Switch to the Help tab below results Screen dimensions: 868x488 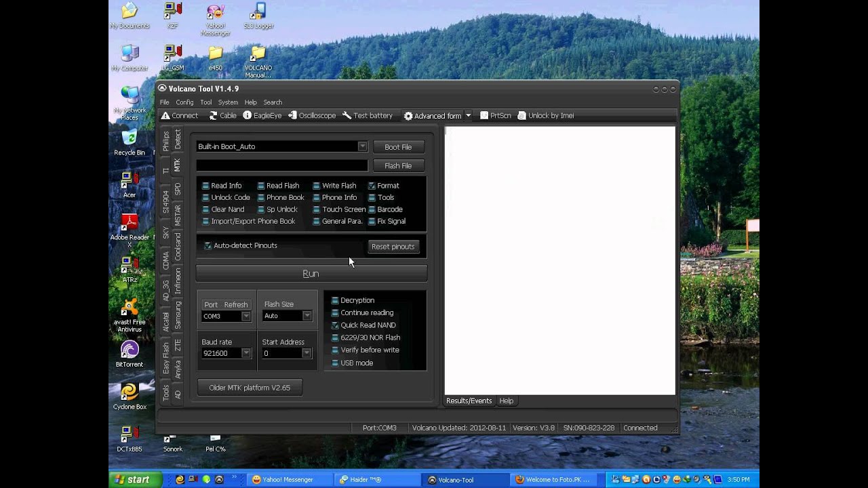pos(506,401)
